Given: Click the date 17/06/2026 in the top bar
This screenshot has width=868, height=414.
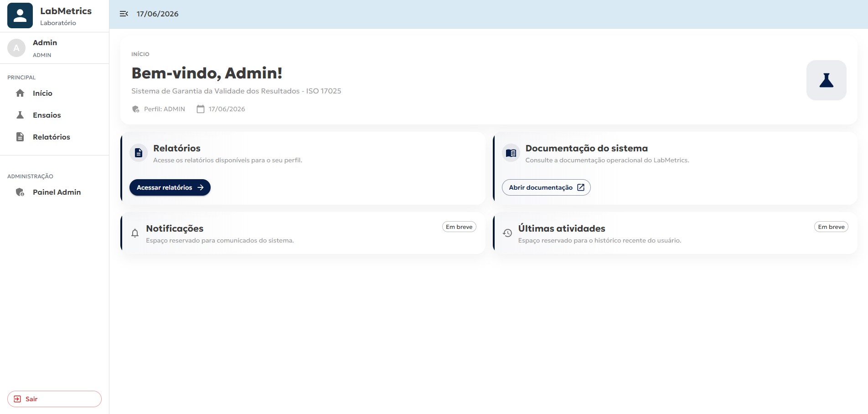Looking at the screenshot, I should point(158,14).
